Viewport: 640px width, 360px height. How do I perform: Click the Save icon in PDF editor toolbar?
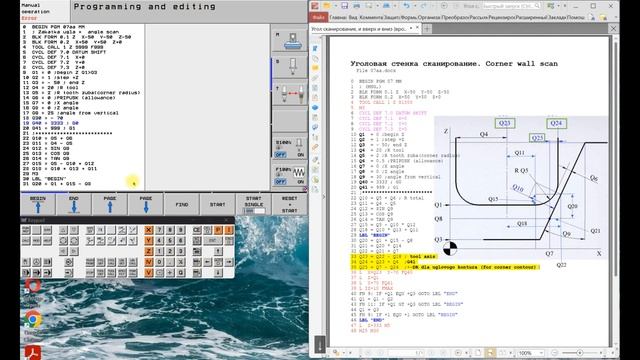click(344, 6)
